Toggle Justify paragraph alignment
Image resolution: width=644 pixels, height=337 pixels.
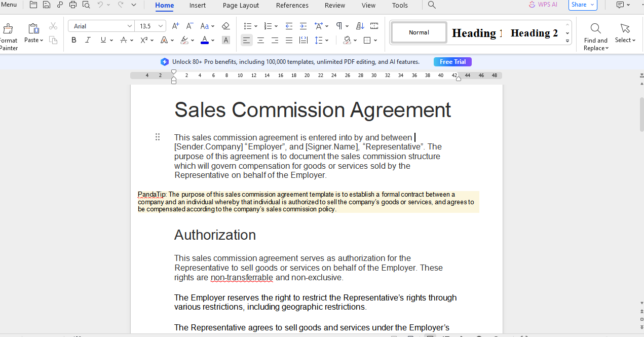[x=289, y=40]
